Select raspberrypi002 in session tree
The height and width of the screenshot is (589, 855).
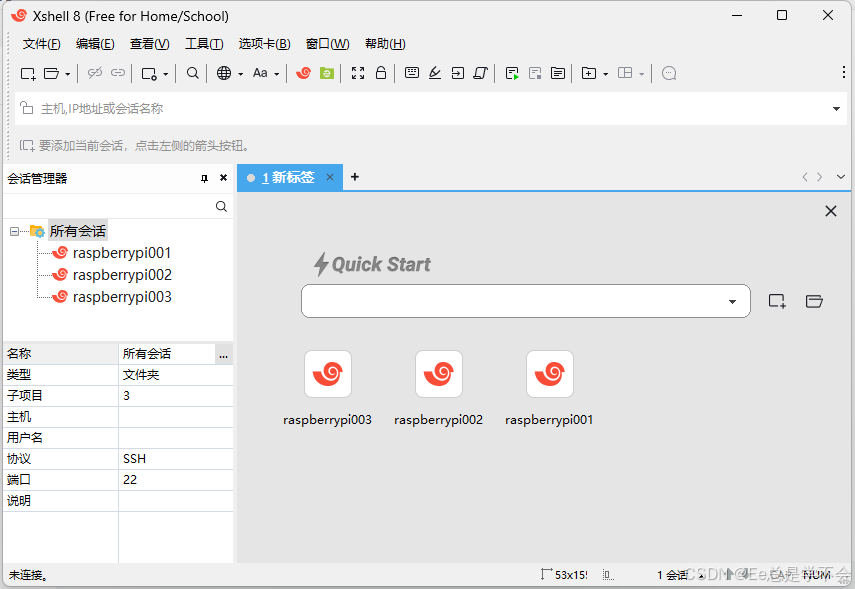click(x=122, y=275)
